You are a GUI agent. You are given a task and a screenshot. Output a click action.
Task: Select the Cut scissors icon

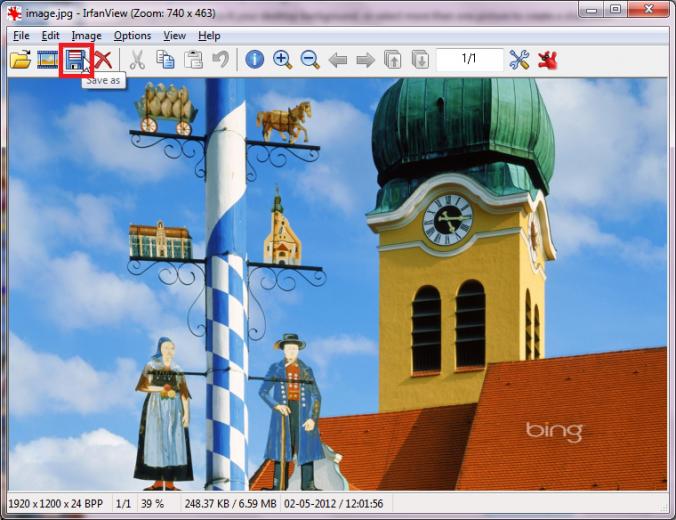point(137,60)
